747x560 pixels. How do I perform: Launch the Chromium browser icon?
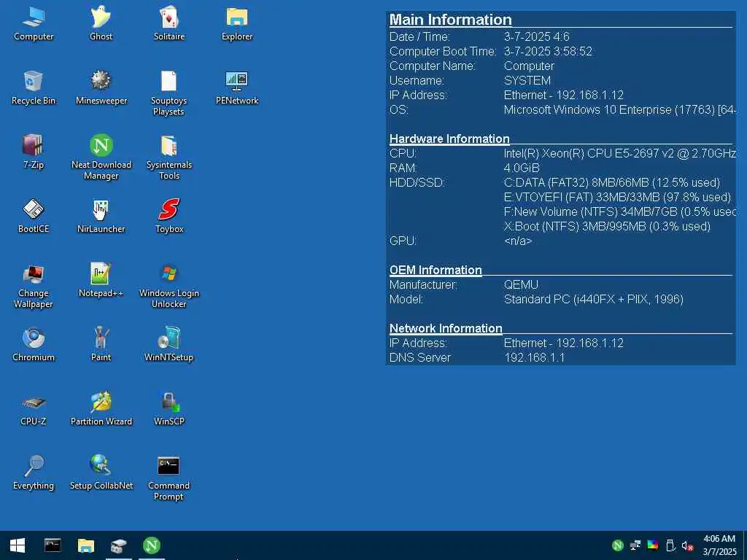(x=34, y=345)
